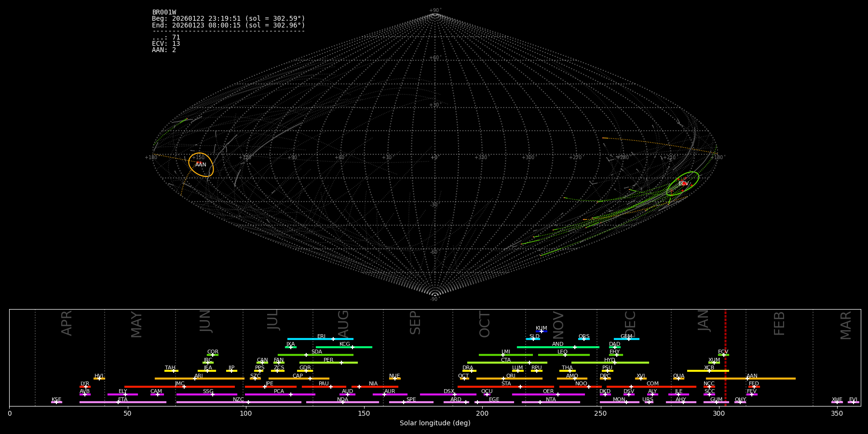Click the XHE shower label
The image size is (868, 434).
click(x=837, y=400)
